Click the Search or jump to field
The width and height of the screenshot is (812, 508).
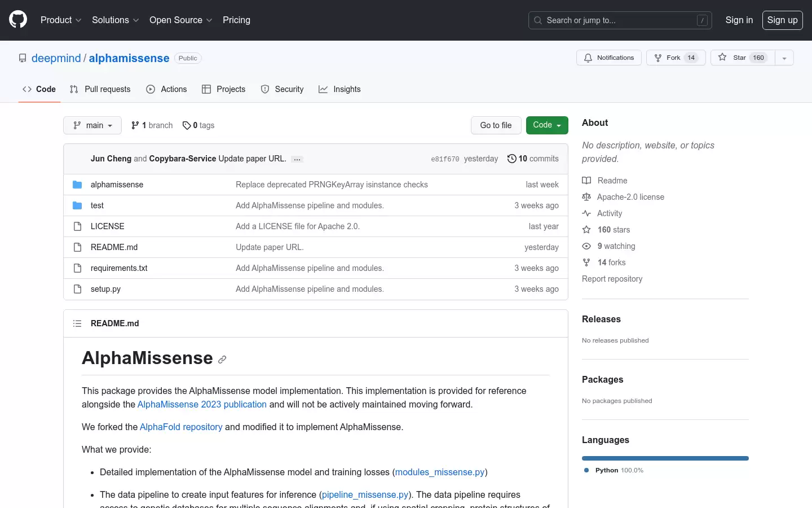tap(620, 20)
